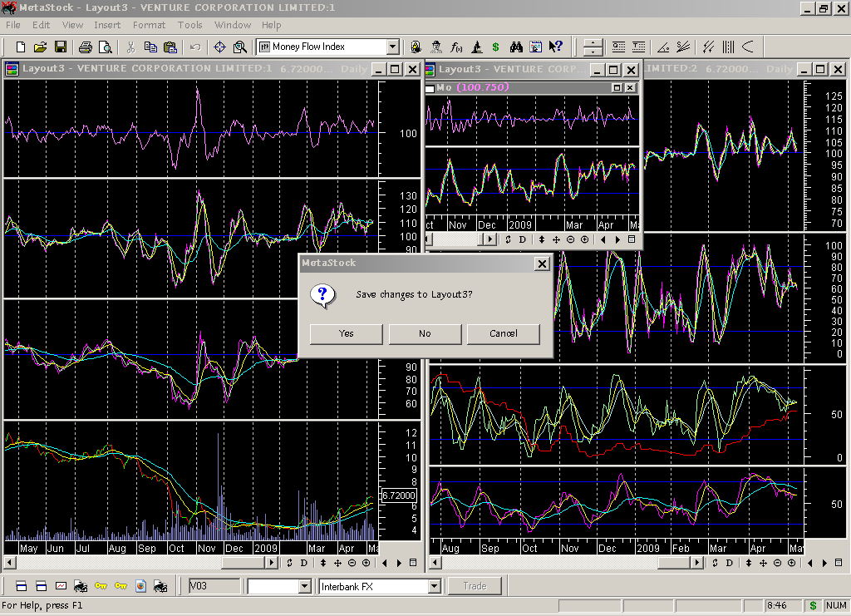Click Cancel in the MetaStock dialog
This screenshot has height=616, width=851.
[503, 334]
